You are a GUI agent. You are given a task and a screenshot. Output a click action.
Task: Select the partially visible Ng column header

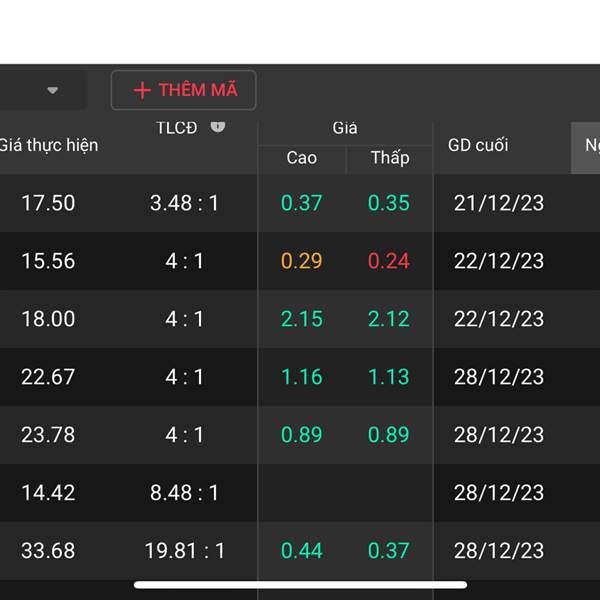[585, 148]
